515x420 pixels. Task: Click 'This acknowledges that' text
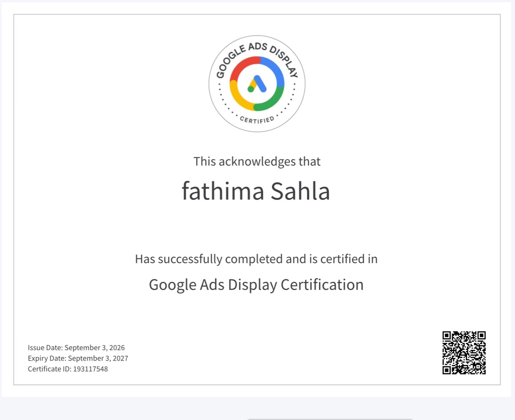pyautogui.click(x=257, y=162)
